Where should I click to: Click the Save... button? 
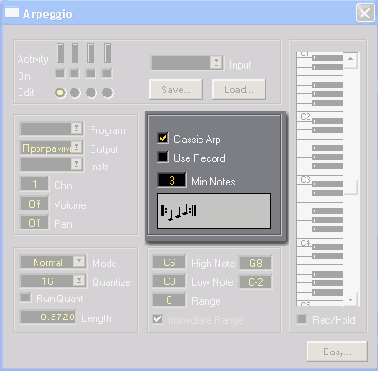[176, 89]
